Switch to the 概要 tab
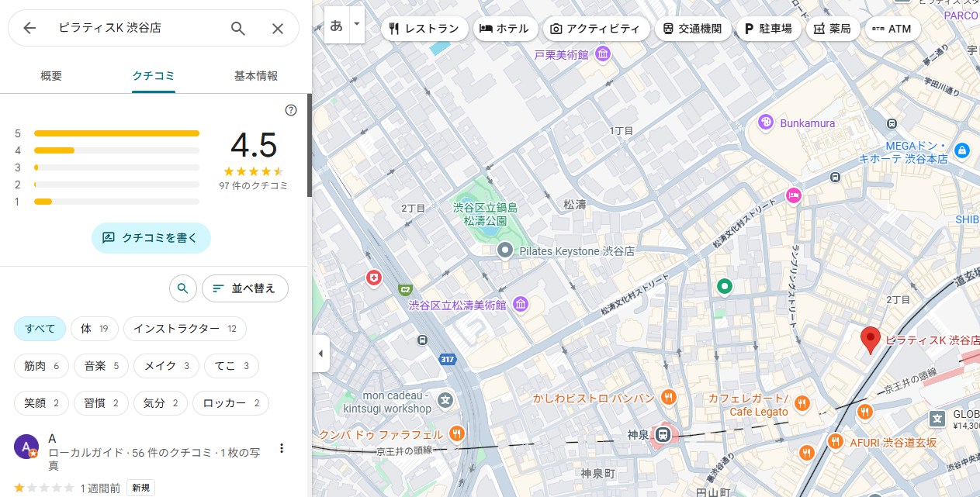 51,76
